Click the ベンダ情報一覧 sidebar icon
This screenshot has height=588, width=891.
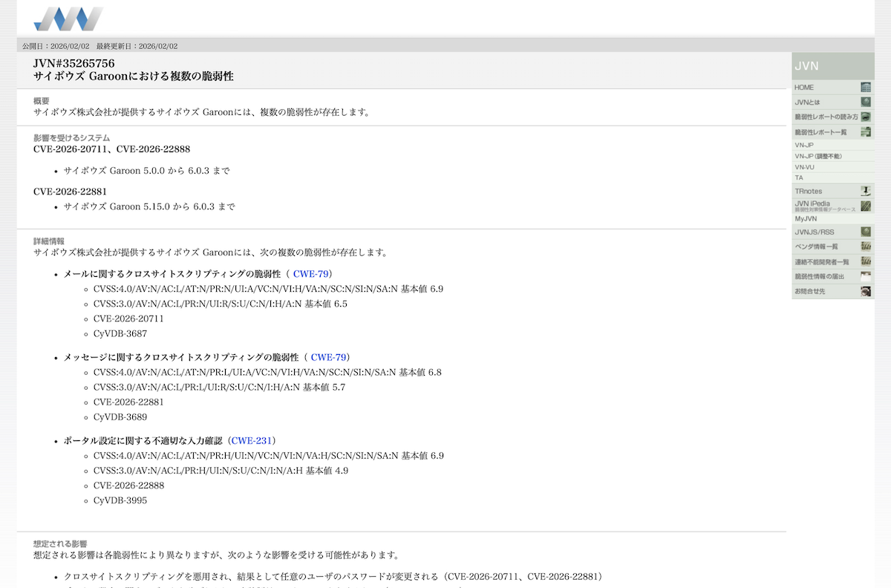(x=866, y=246)
